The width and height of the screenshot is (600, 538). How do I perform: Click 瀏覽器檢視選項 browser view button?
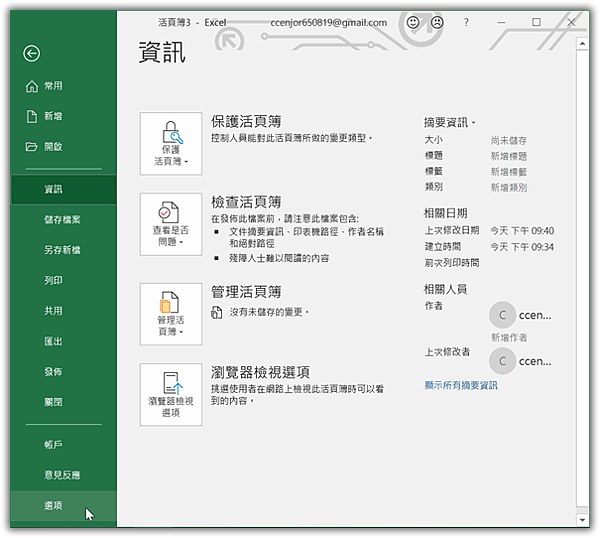171,395
